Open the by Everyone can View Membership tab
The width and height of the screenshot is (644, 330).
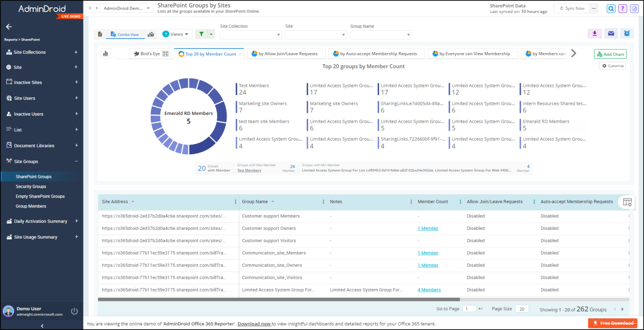click(473, 53)
